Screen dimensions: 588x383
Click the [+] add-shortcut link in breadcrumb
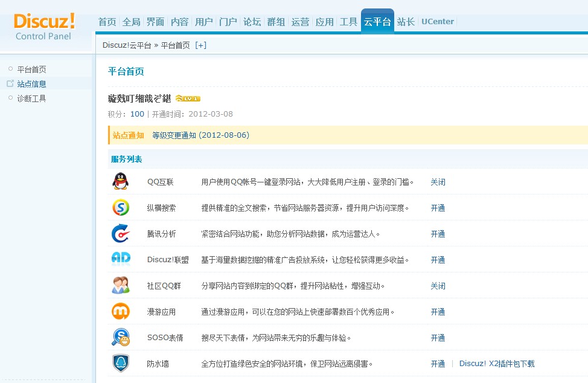click(200, 45)
